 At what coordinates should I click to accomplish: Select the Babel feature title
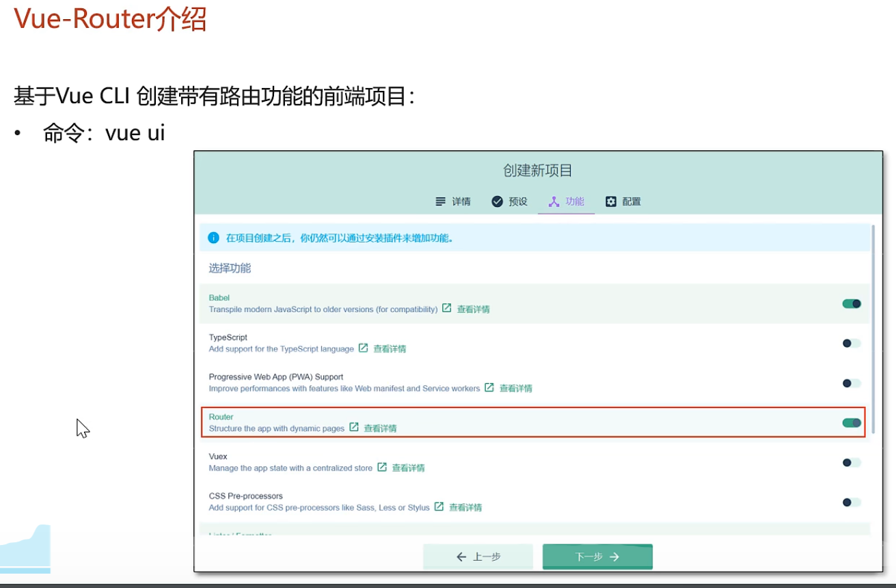[219, 298]
